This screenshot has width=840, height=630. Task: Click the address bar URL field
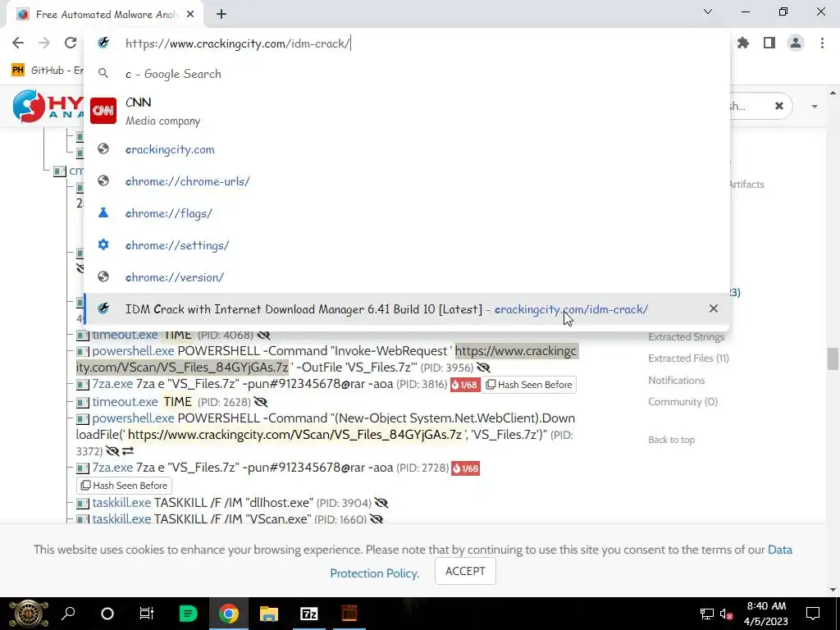(407, 43)
